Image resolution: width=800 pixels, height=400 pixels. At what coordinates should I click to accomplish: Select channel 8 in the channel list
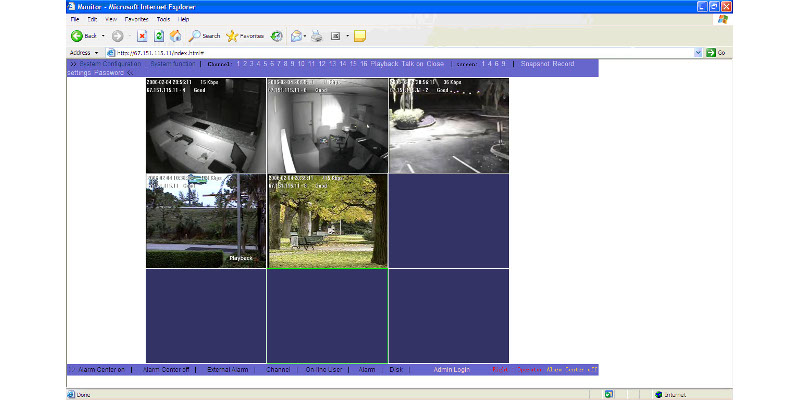pos(286,64)
